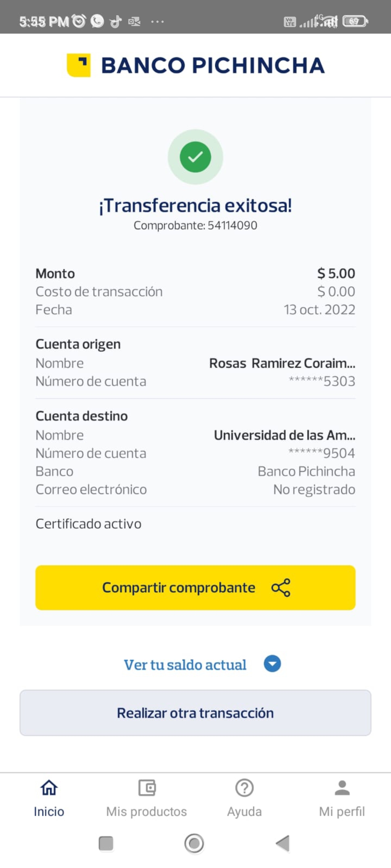
Task: Expand the blue saldo actual arrow
Action: pyautogui.click(x=272, y=664)
